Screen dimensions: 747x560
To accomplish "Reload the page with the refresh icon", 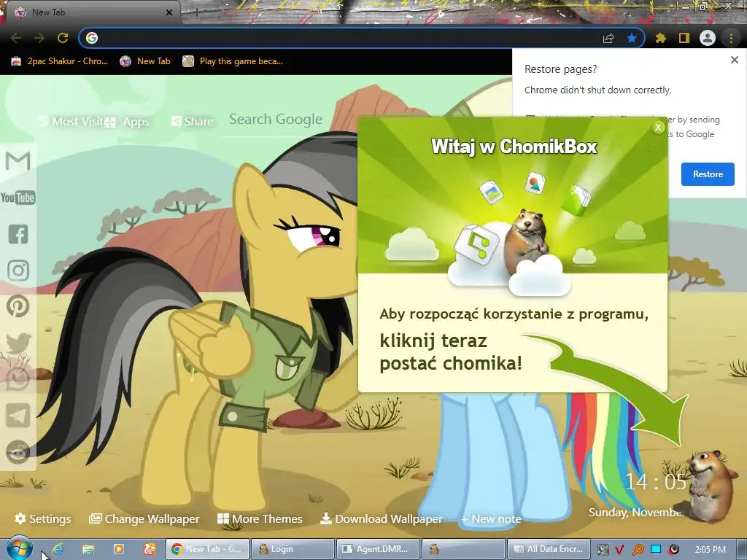I will click(63, 38).
